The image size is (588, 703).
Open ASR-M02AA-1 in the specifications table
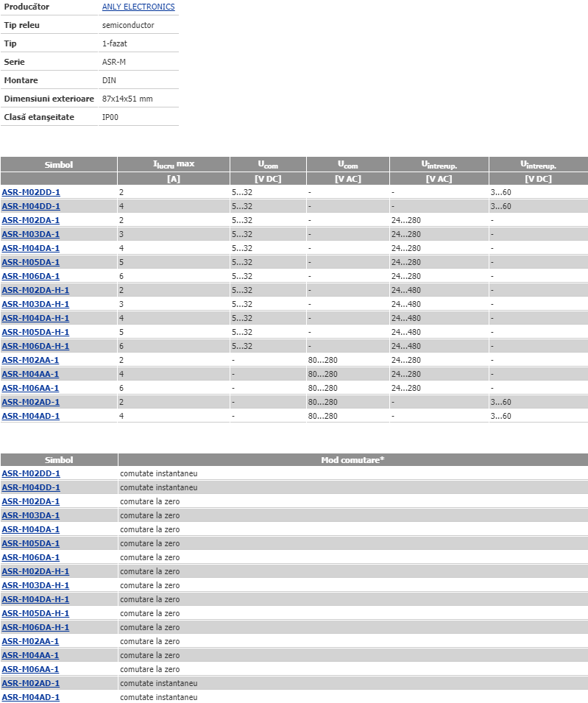pyautogui.click(x=30, y=360)
